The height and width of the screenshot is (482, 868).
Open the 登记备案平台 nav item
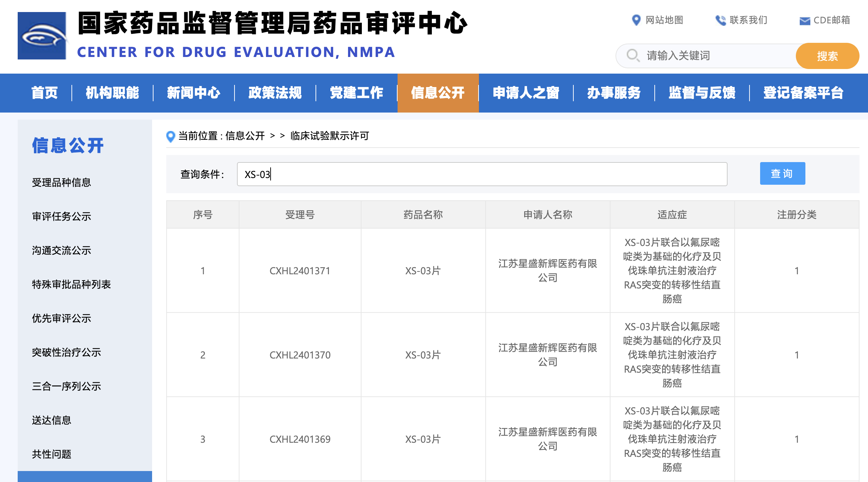click(x=803, y=93)
